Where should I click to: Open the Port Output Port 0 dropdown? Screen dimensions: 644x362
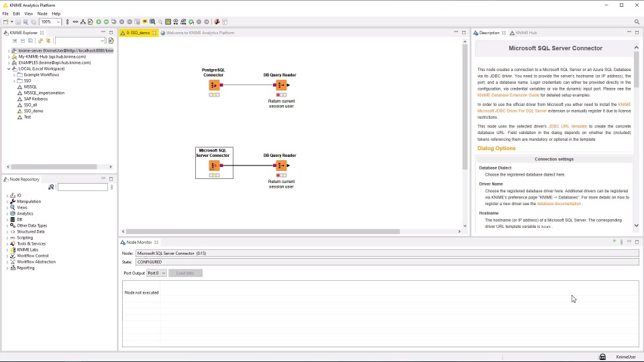(156, 273)
